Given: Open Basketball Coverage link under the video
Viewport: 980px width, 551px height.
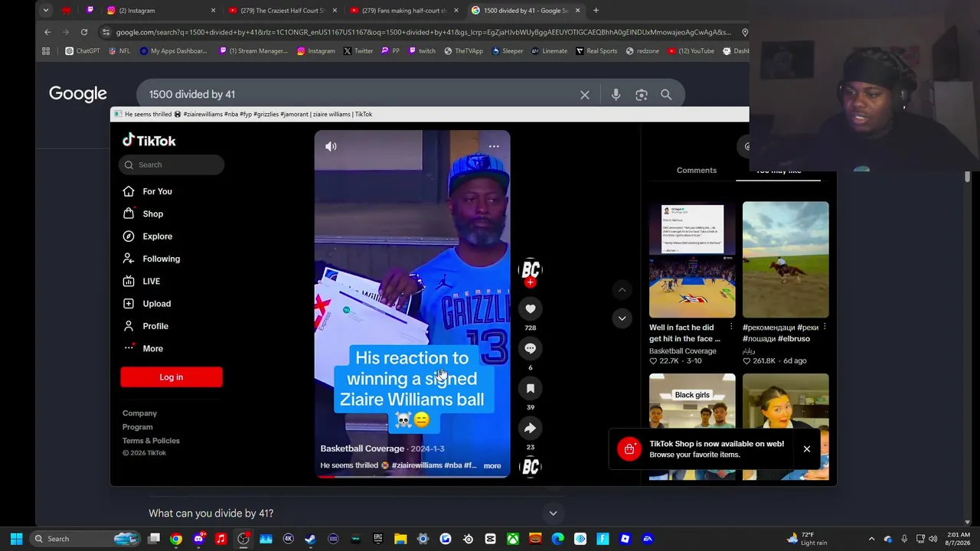Looking at the screenshot, I should [362, 448].
